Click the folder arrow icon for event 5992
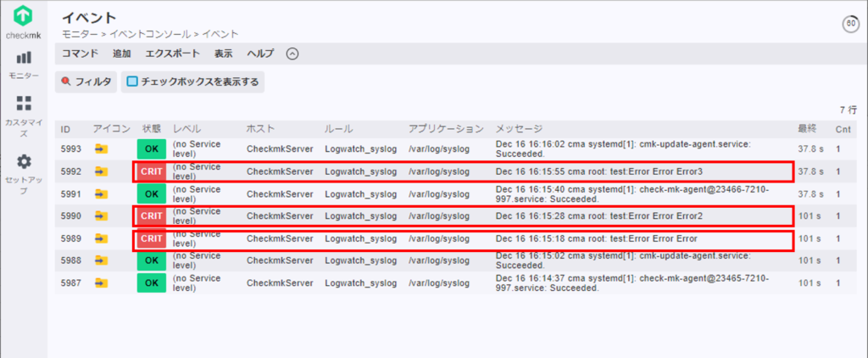Image resolution: width=868 pixels, height=358 pixels. click(x=101, y=172)
